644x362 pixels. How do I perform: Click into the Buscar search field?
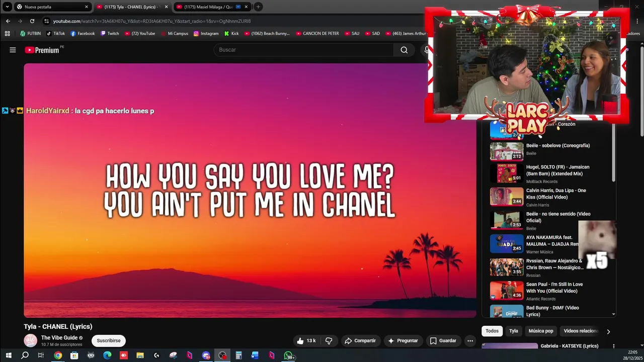[304, 50]
